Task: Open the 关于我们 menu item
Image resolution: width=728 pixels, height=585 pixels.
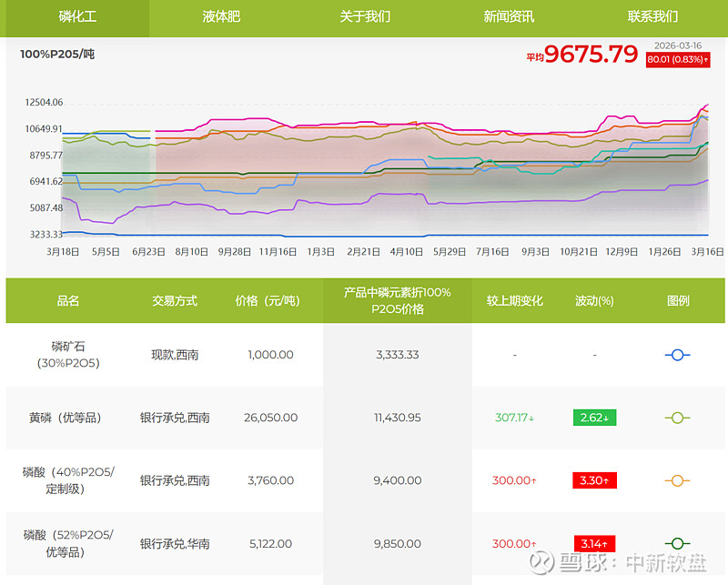Action: pyautogui.click(x=365, y=17)
